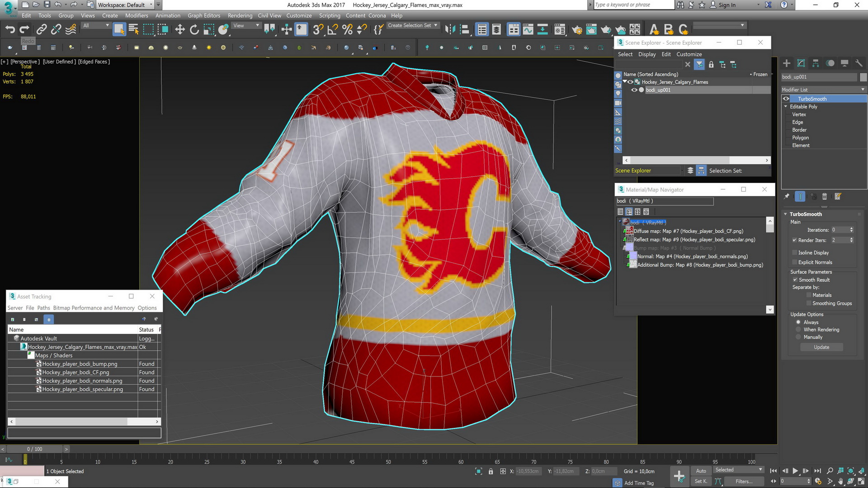
Task: Click Sign In link
Action: pos(727,5)
